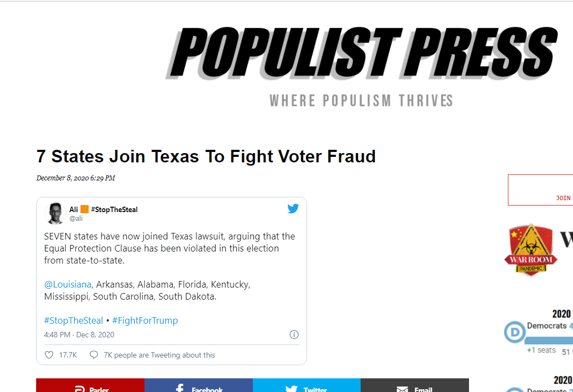View 7K people Tweeting about this
The width and height of the screenshot is (573, 392).
[159, 355]
